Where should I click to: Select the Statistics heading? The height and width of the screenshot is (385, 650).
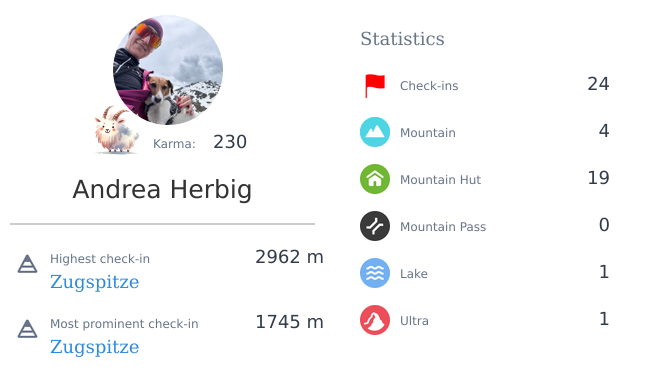coord(402,39)
